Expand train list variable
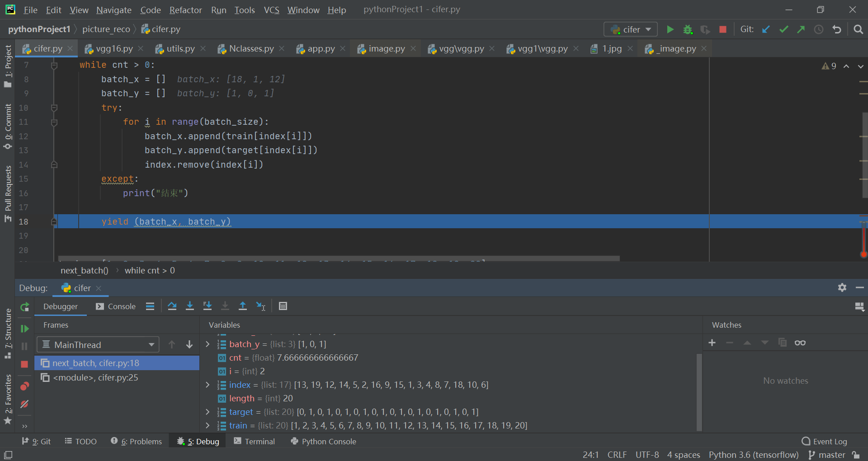 (x=208, y=425)
